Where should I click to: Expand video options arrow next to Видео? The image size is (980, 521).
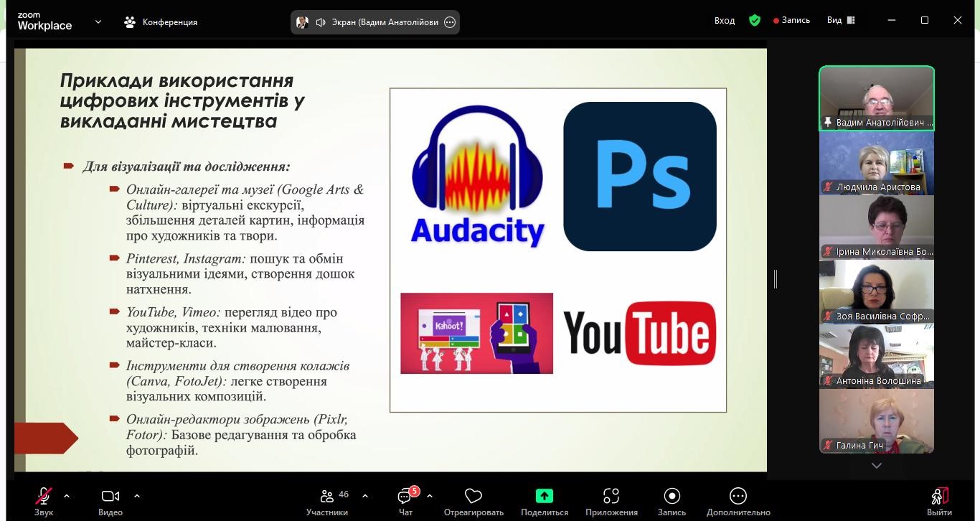coord(137,496)
